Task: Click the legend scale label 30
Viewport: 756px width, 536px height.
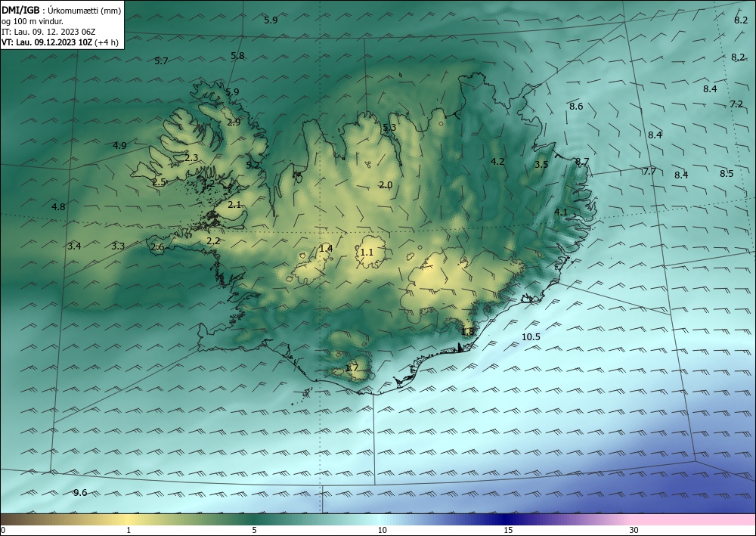Action: [634, 530]
